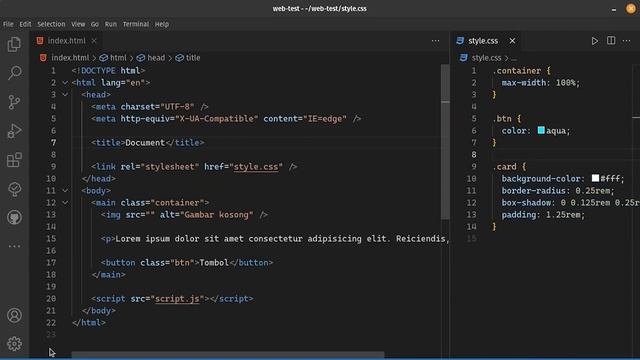This screenshot has height=360, width=640.
Task: Open more actions for style.css editor group
Action: (x=627, y=41)
